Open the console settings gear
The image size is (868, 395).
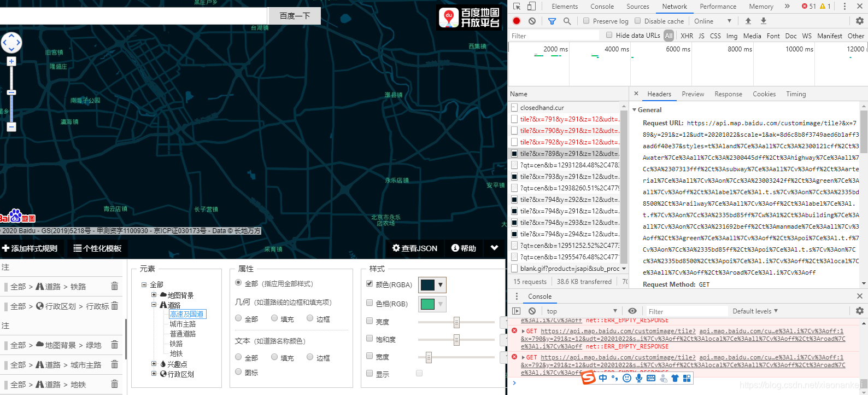tap(860, 311)
